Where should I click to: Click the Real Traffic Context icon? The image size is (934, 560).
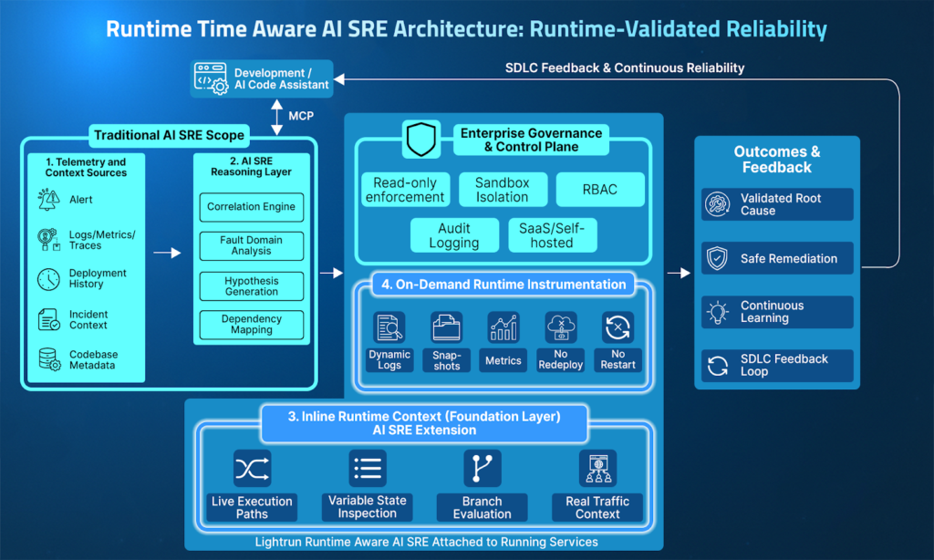598,468
